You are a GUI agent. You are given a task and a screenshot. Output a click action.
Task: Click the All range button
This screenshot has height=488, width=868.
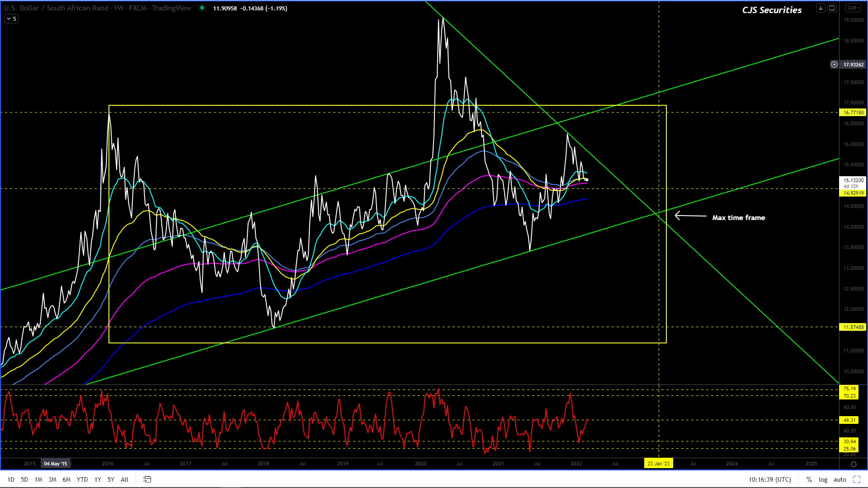(124, 479)
